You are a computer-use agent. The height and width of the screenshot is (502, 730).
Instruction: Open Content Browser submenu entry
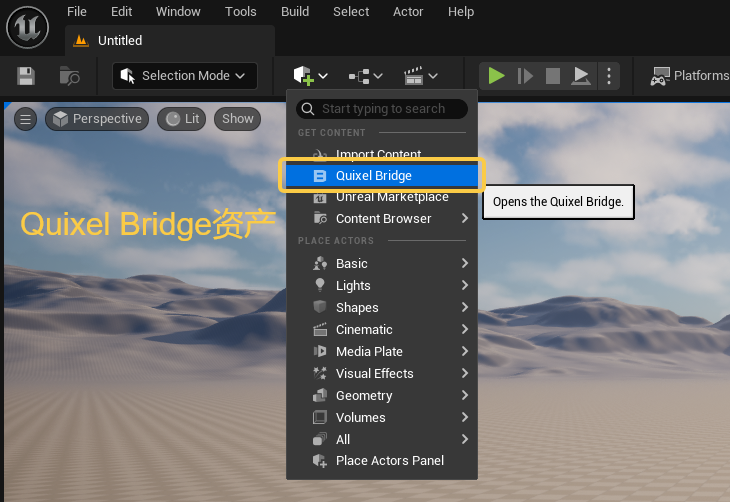pyautogui.click(x=382, y=218)
